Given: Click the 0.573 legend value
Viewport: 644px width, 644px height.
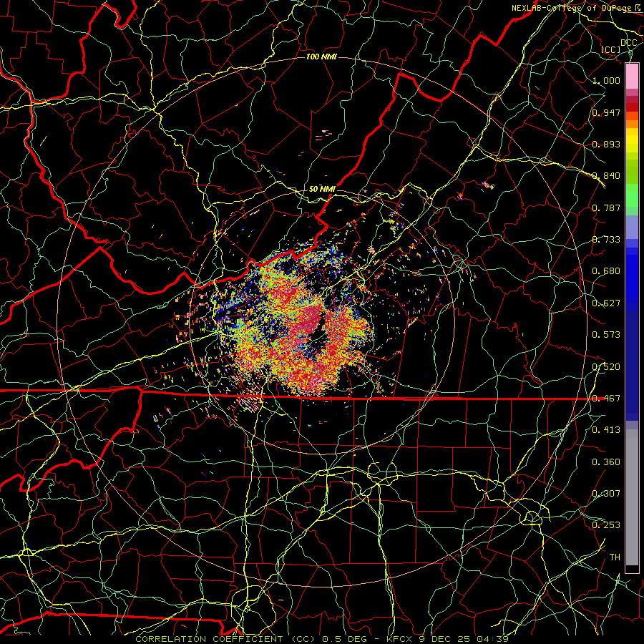Looking at the screenshot, I should 606,335.
